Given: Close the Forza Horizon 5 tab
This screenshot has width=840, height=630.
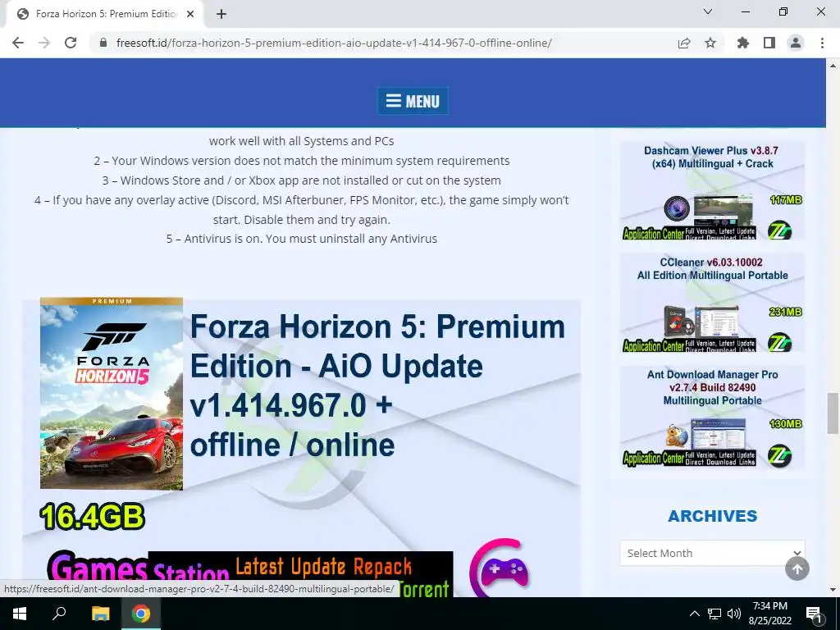Looking at the screenshot, I should (190, 14).
